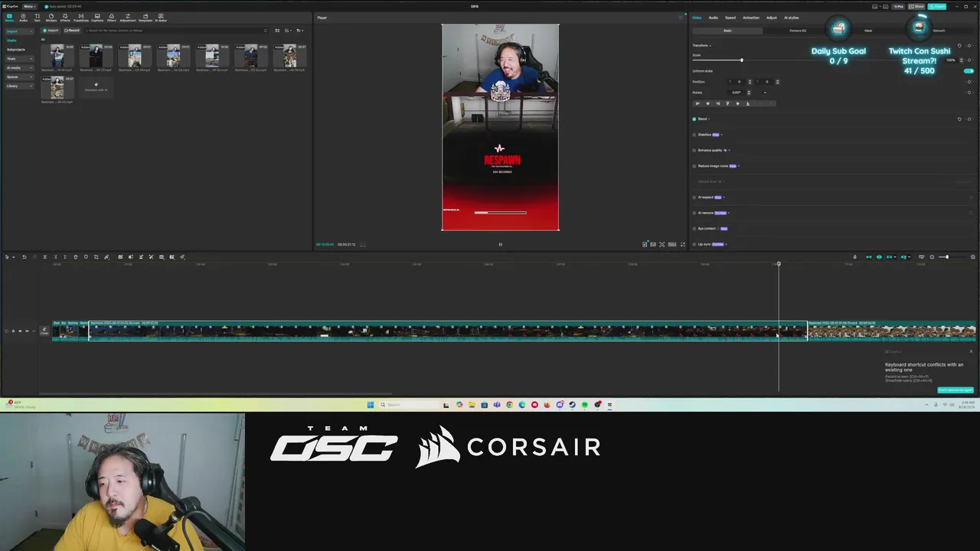
Task: Click the Record button
Action: pyautogui.click(x=72, y=31)
